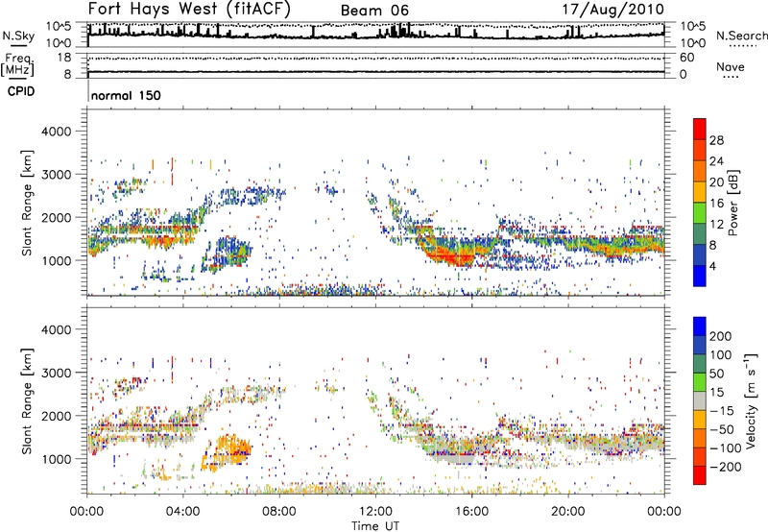
Task: Click 'Slant Range [km]' label of velocity panel
Action: [x=27, y=400]
